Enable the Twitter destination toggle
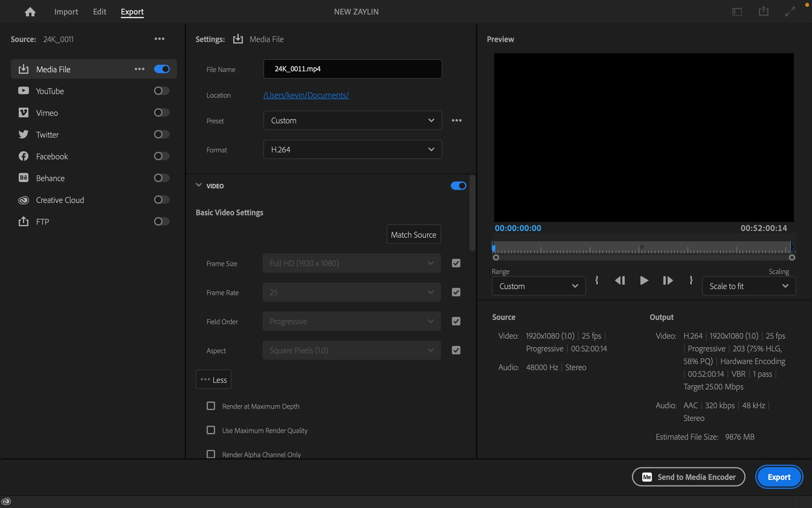The image size is (812, 508). pos(162,134)
